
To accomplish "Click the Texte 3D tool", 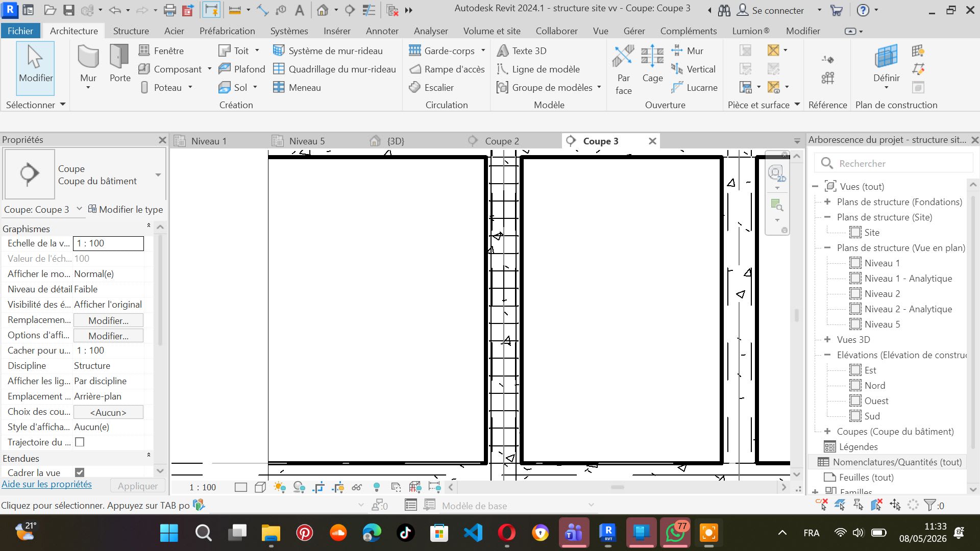I will tap(522, 51).
